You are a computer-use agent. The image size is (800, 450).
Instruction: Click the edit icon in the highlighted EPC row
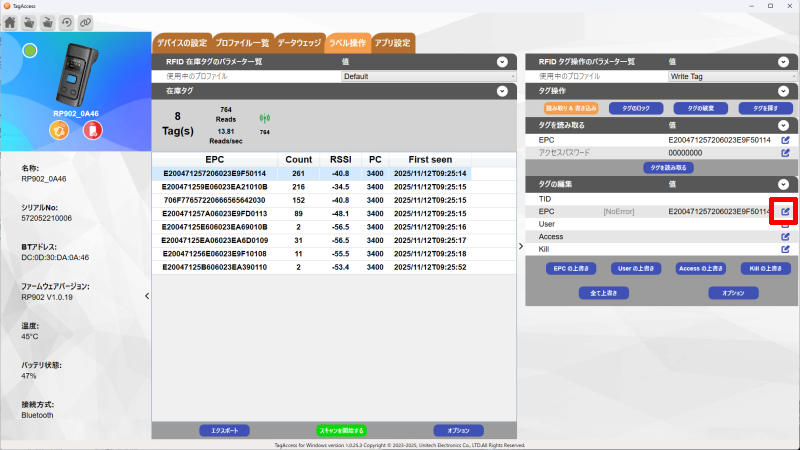pyautogui.click(x=785, y=211)
